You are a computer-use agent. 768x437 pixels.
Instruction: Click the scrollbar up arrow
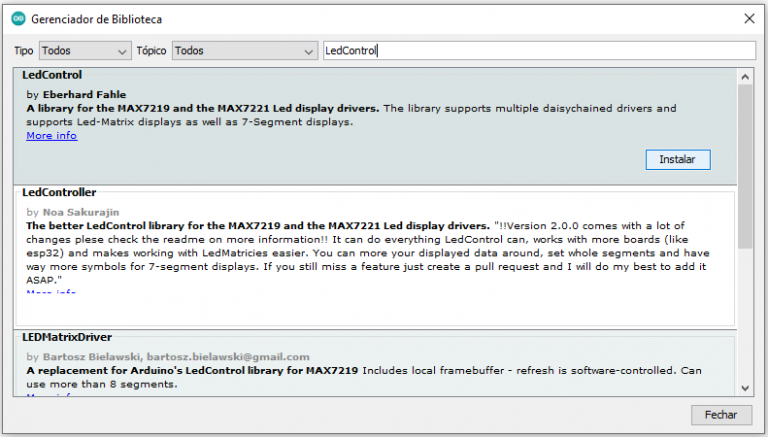[745, 75]
